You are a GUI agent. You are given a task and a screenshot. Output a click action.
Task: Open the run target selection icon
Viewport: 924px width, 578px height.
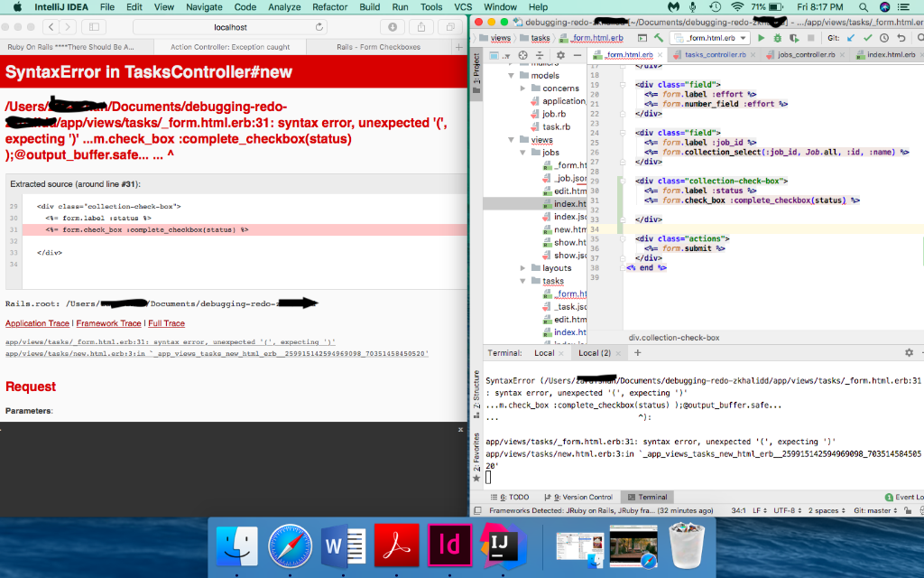pyautogui.click(x=642, y=38)
